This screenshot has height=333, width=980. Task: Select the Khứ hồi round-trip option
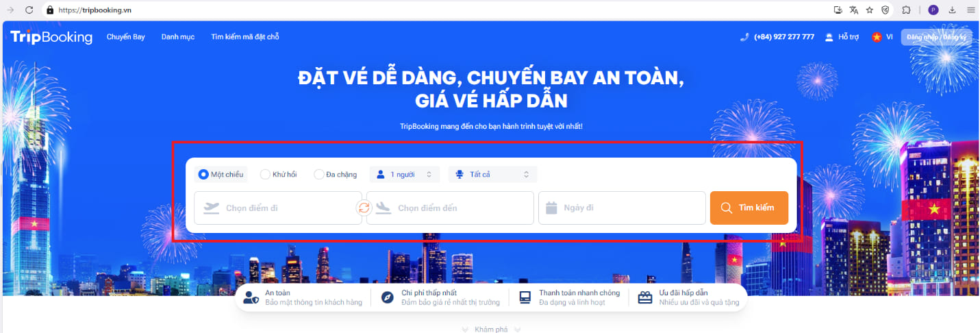(266, 175)
